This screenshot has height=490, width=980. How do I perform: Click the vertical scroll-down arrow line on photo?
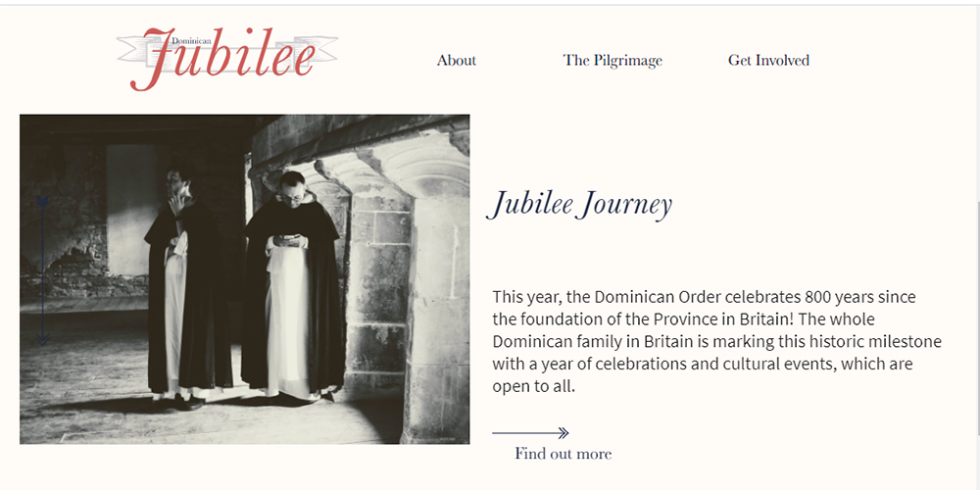tap(42, 271)
